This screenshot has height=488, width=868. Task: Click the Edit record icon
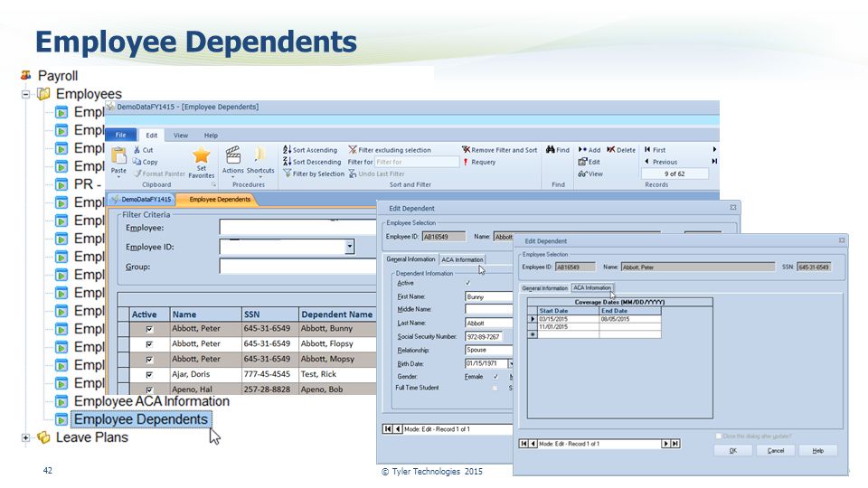tap(582, 162)
